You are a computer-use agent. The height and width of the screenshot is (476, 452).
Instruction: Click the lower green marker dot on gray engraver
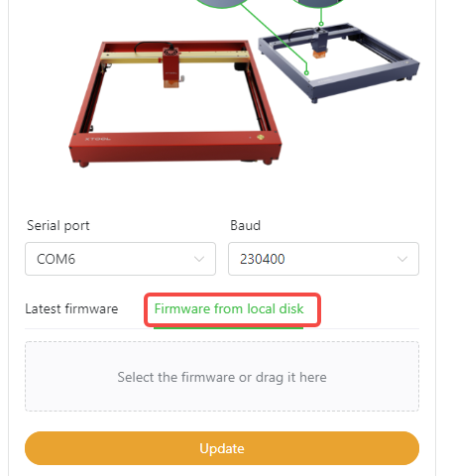[x=306, y=72]
